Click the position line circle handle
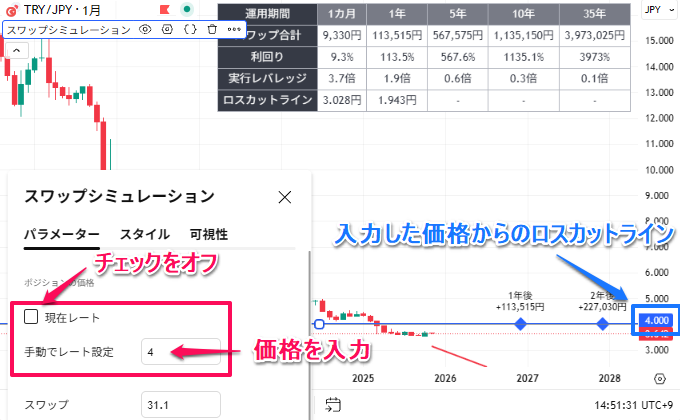The image size is (680, 420). coord(319,324)
